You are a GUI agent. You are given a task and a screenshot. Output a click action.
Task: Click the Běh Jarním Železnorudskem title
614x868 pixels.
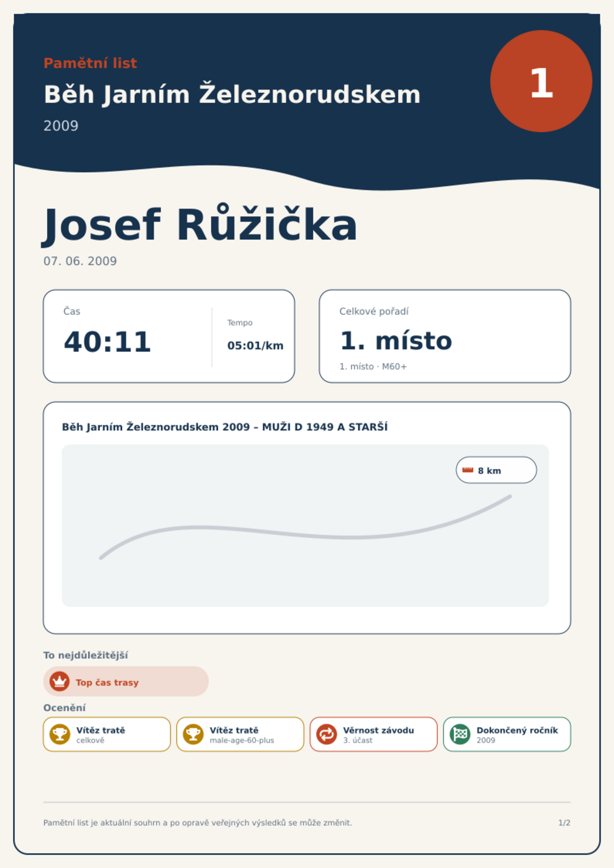232,94
